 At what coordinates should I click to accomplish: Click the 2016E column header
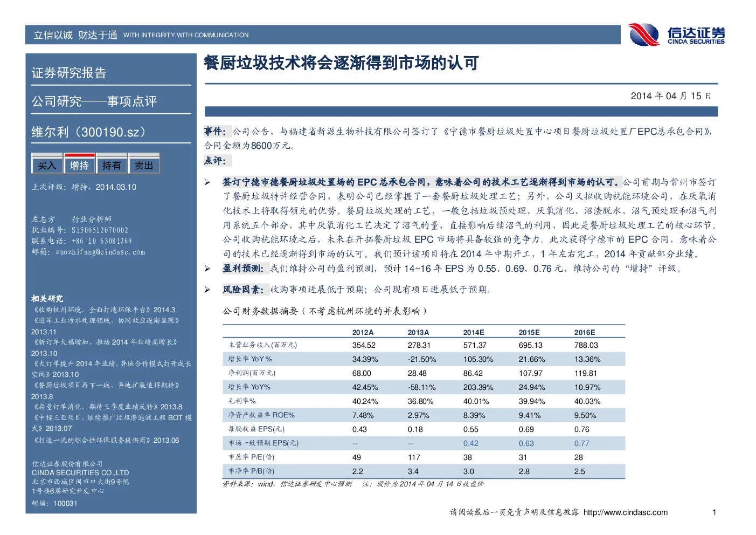585,332
